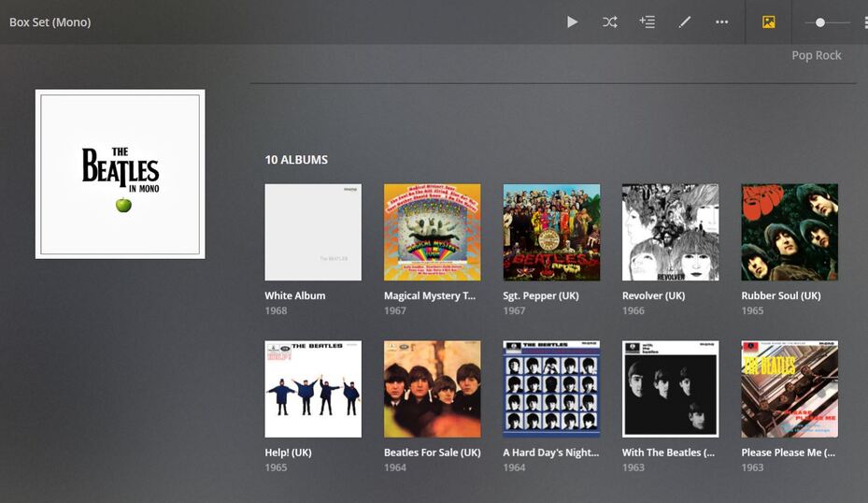Click Rubber Soul (UK) title link

[781, 295]
